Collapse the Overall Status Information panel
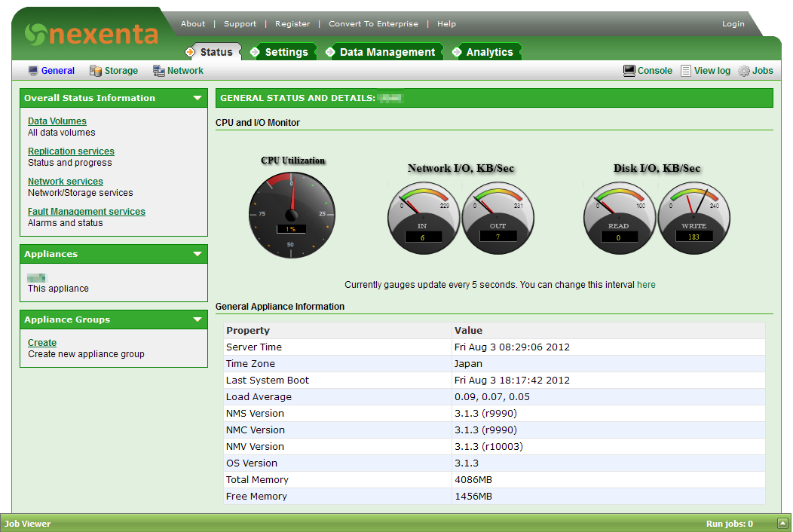Image resolution: width=793 pixels, height=532 pixels. (x=197, y=98)
